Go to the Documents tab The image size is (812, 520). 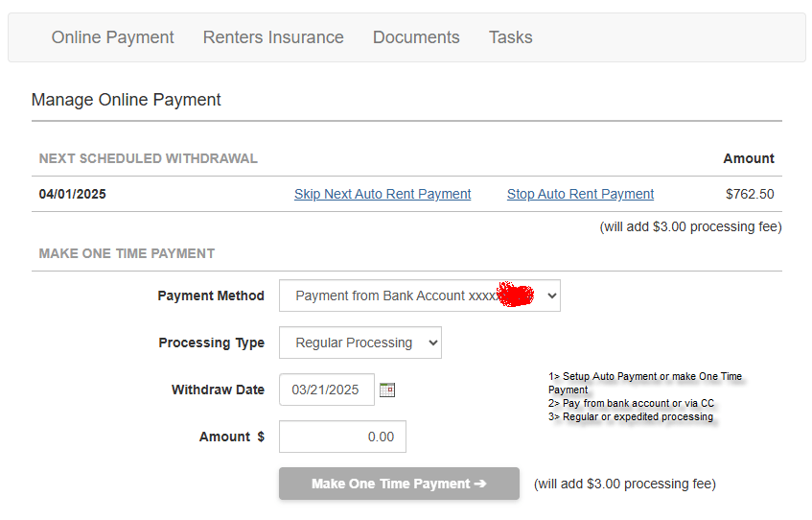coord(416,37)
